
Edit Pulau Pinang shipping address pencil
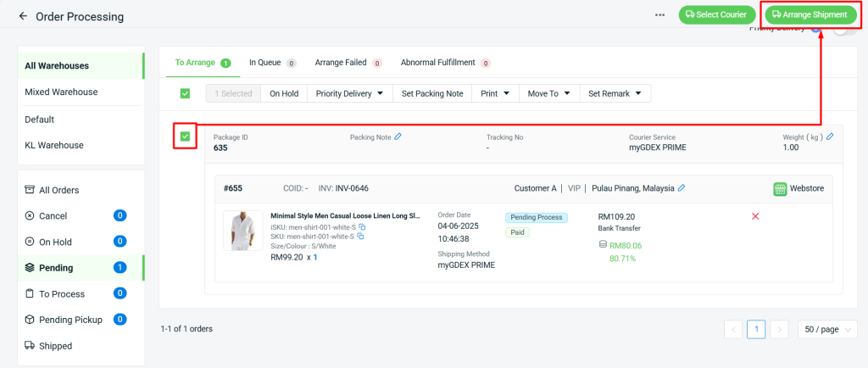click(682, 188)
